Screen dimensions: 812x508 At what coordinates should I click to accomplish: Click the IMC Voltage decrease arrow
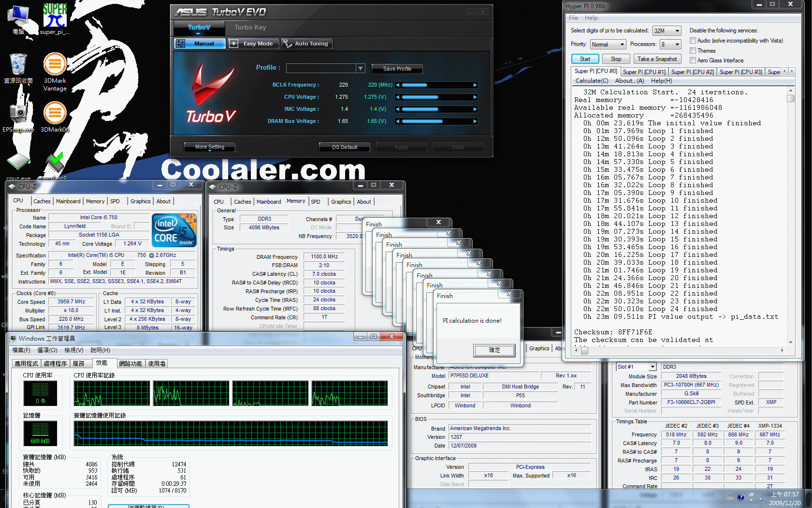(x=398, y=109)
